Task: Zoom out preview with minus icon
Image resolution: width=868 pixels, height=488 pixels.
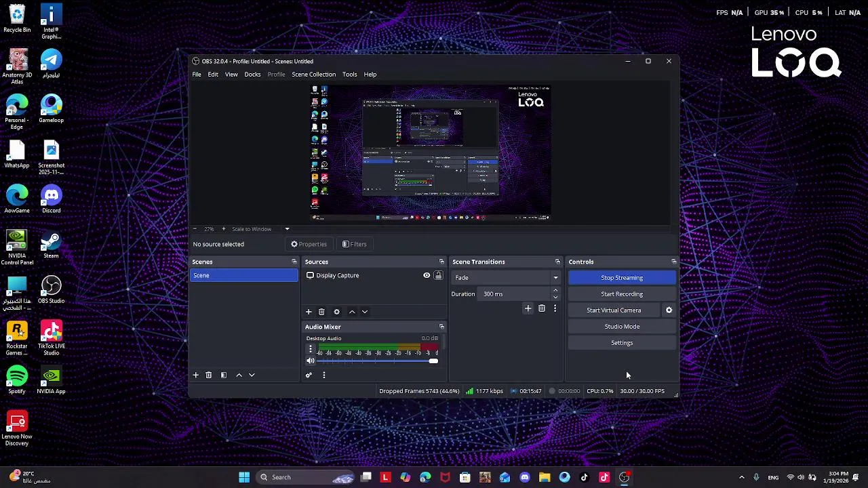Action: 195,229
